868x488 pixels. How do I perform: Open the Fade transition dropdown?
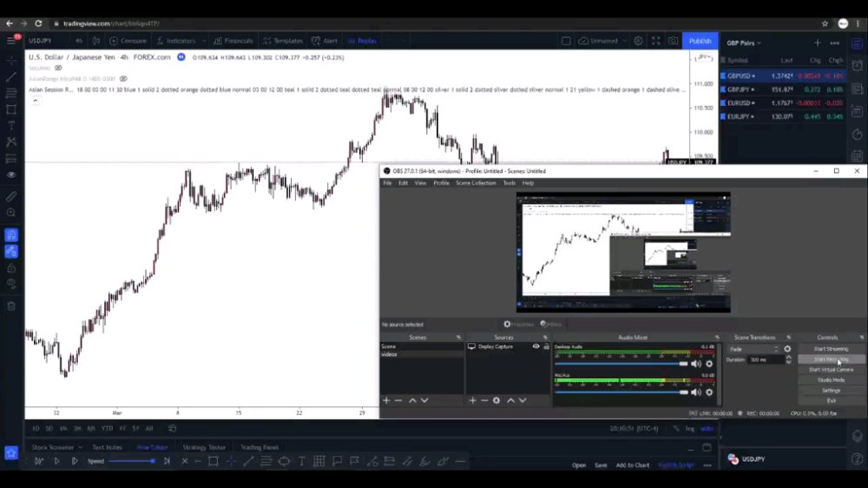[754, 349]
